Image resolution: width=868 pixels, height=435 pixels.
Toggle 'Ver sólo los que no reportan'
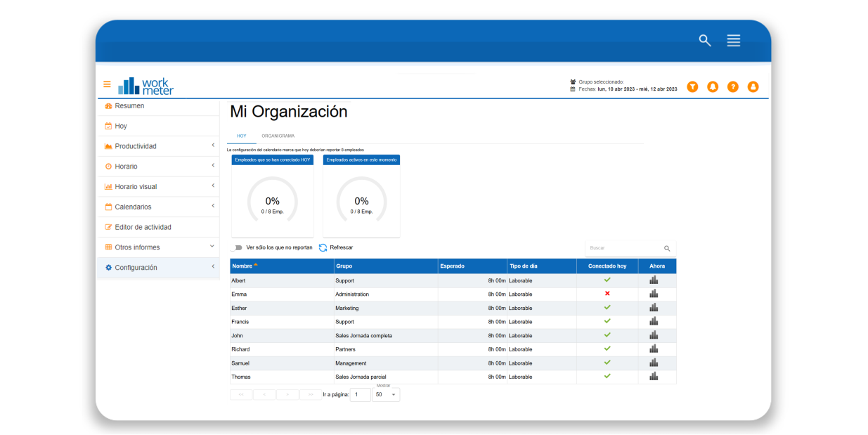coord(238,247)
